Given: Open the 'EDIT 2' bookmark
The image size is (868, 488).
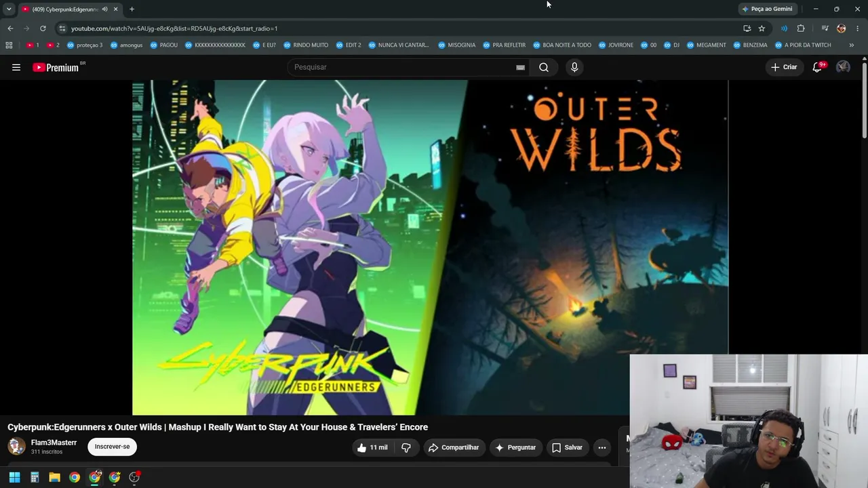Looking at the screenshot, I should pos(349,45).
